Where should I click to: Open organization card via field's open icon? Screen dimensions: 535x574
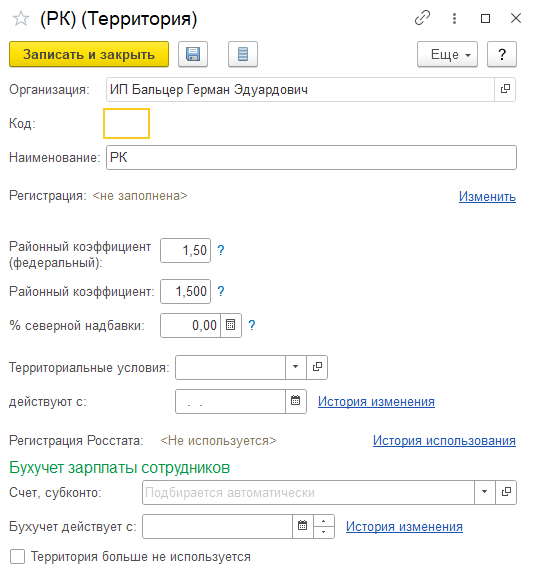[505, 89]
